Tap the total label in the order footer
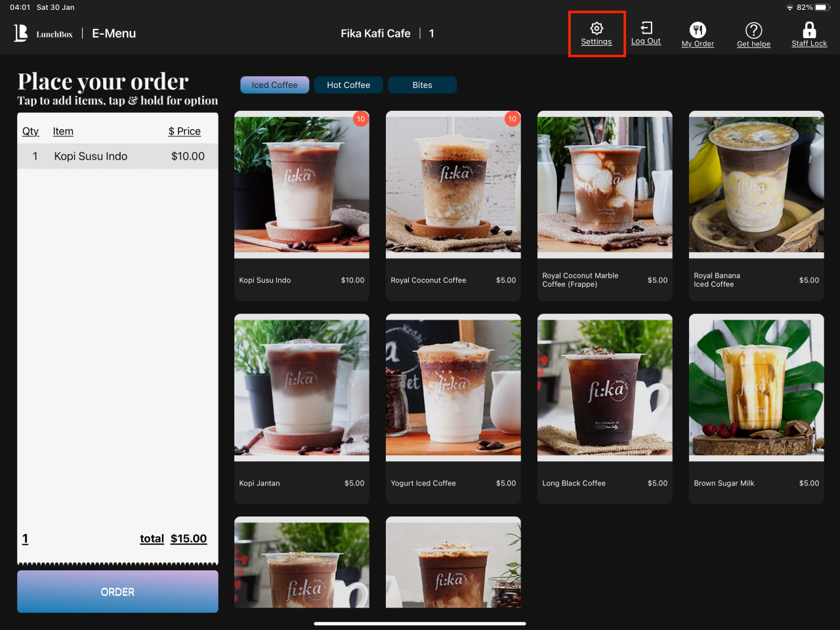840x630 pixels. click(x=152, y=539)
